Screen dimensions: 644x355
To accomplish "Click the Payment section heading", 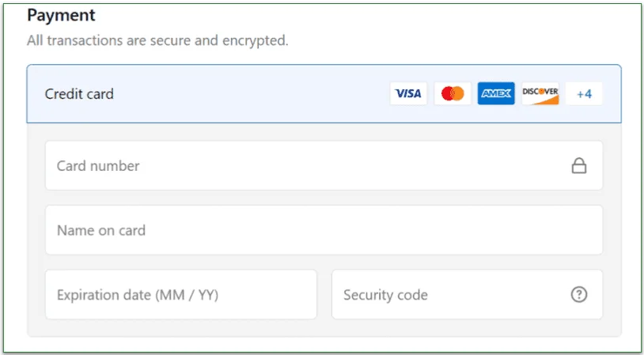I will tap(61, 15).
